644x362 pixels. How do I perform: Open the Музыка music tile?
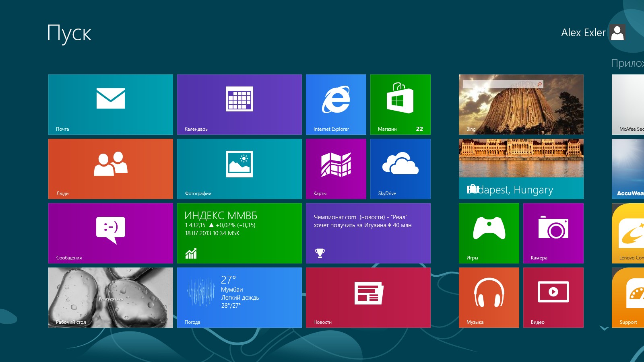point(489,298)
